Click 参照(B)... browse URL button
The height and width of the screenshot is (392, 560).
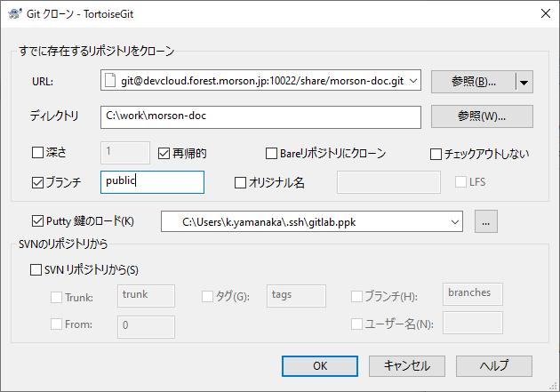(x=473, y=82)
